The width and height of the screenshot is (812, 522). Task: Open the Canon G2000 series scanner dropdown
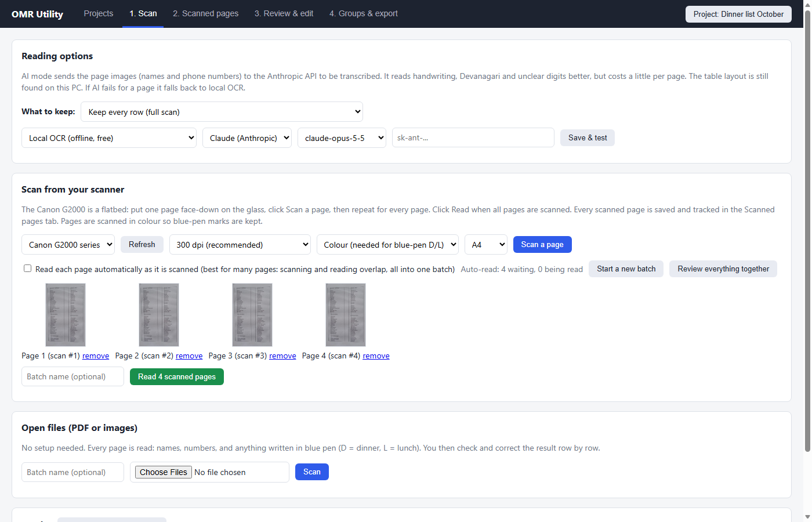point(68,245)
